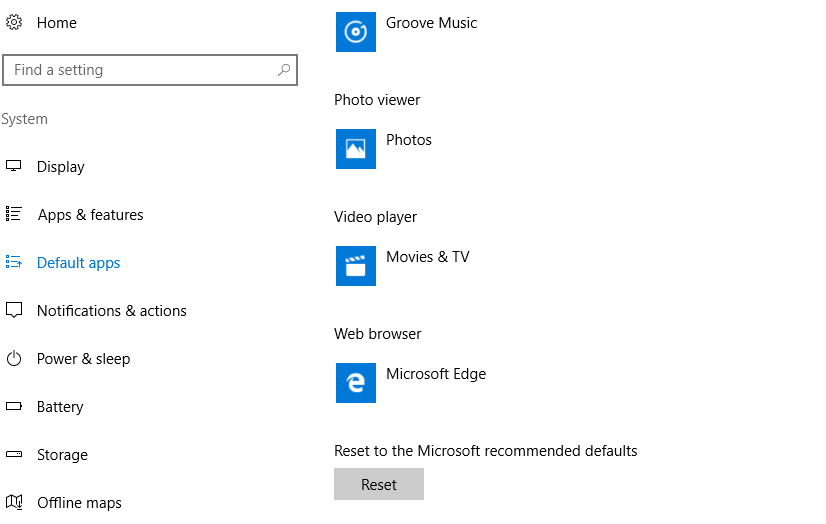This screenshot has width=826, height=524.
Task: Select Default apps in sidebar
Action: (x=78, y=263)
